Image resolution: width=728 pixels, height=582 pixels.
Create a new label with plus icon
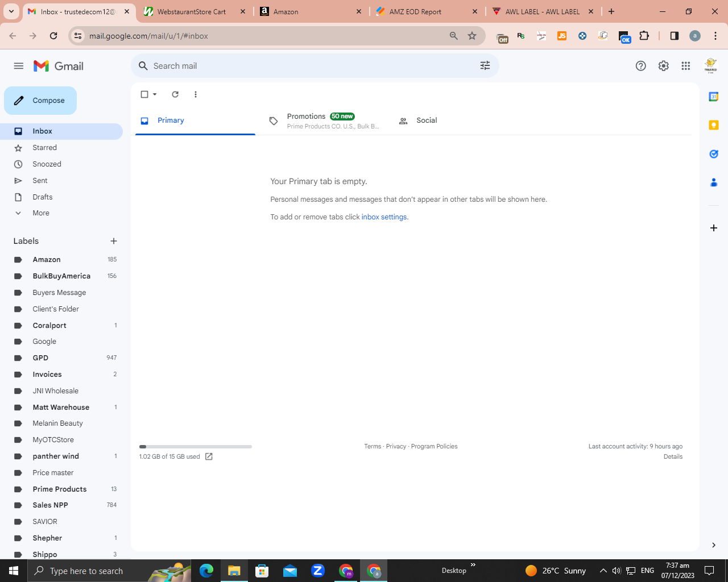point(114,241)
